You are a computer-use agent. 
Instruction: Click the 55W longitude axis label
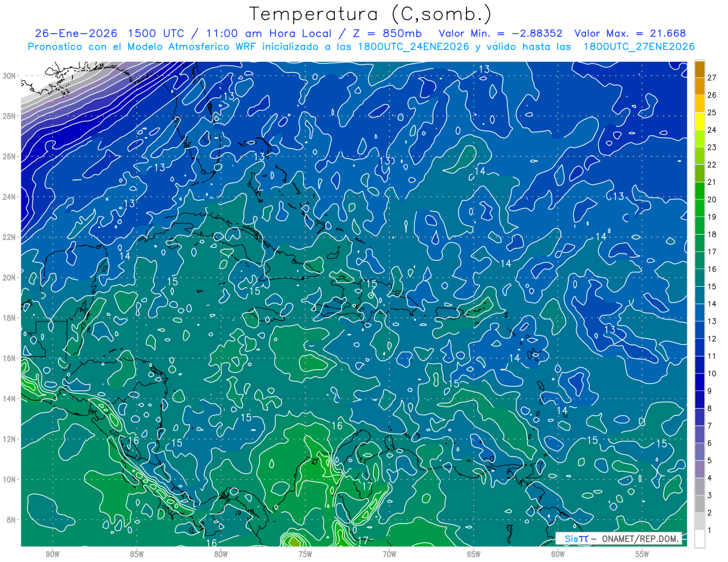pos(642,554)
